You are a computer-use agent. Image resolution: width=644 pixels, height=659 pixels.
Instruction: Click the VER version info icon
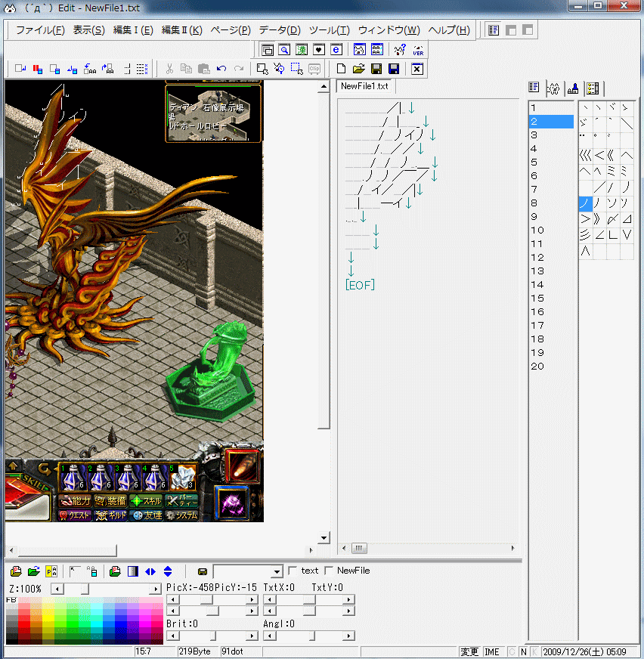pos(418,50)
